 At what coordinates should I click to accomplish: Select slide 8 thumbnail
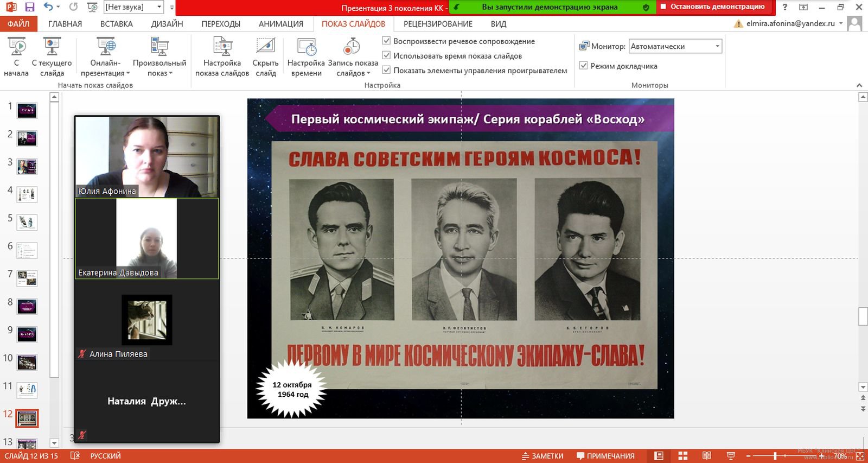pos(27,306)
